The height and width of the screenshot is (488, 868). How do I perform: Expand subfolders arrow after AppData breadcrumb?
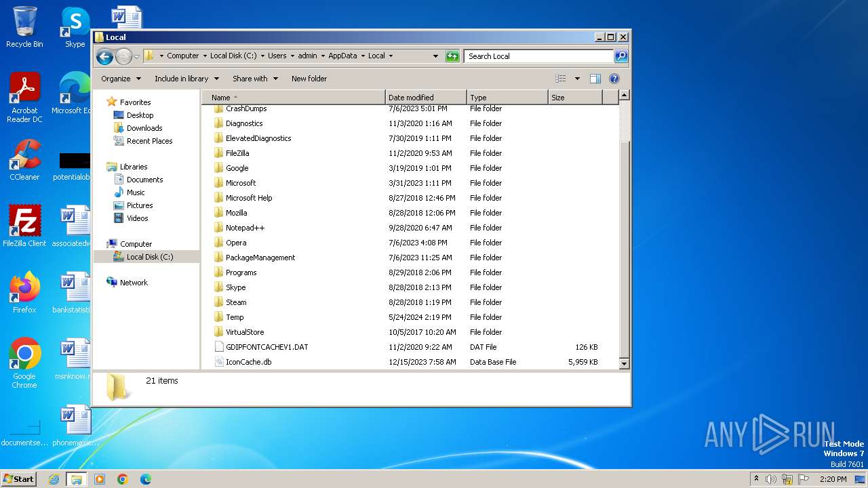pos(362,56)
